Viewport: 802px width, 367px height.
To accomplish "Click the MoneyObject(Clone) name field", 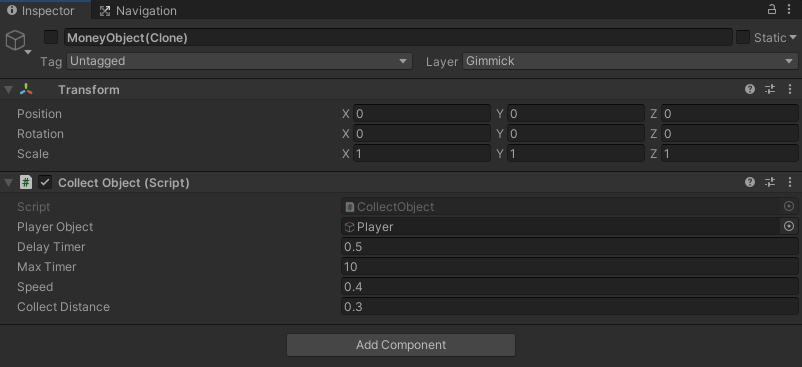I will click(x=398, y=37).
